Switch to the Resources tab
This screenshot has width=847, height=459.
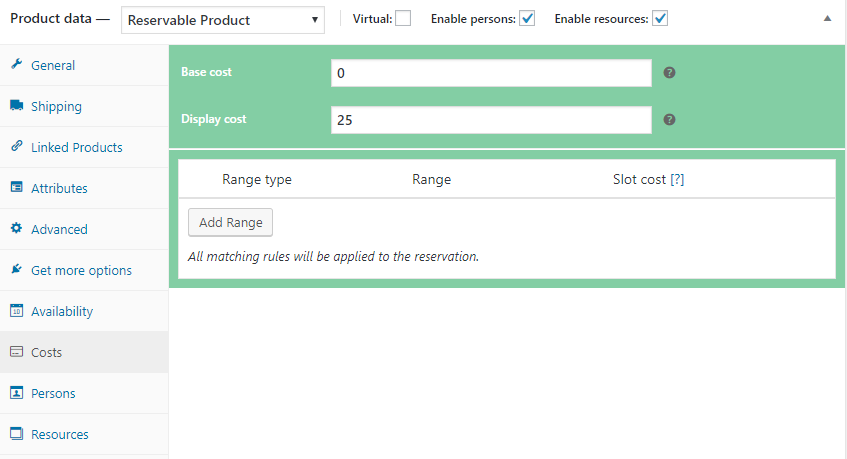59,434
